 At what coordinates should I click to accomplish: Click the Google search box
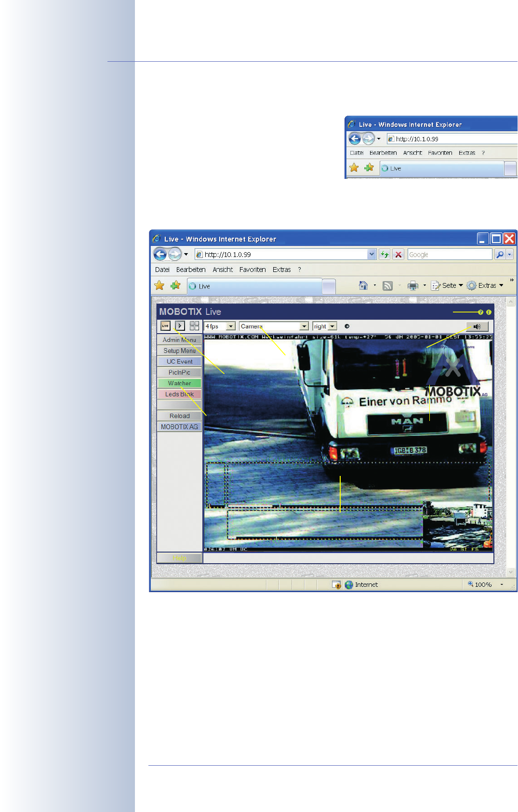[x=450, y=255]
